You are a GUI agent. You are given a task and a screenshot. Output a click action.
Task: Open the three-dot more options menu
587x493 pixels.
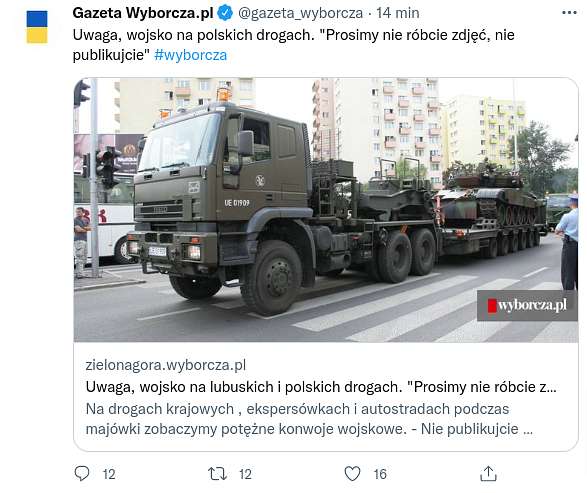(x=569, y=13)
